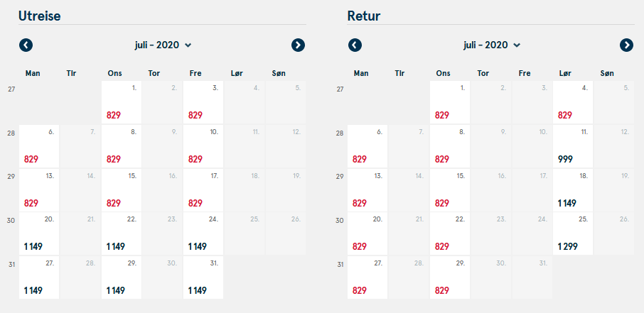Choose July 11 return priced 999
The image size is (644, 313).
coord(573,146)
